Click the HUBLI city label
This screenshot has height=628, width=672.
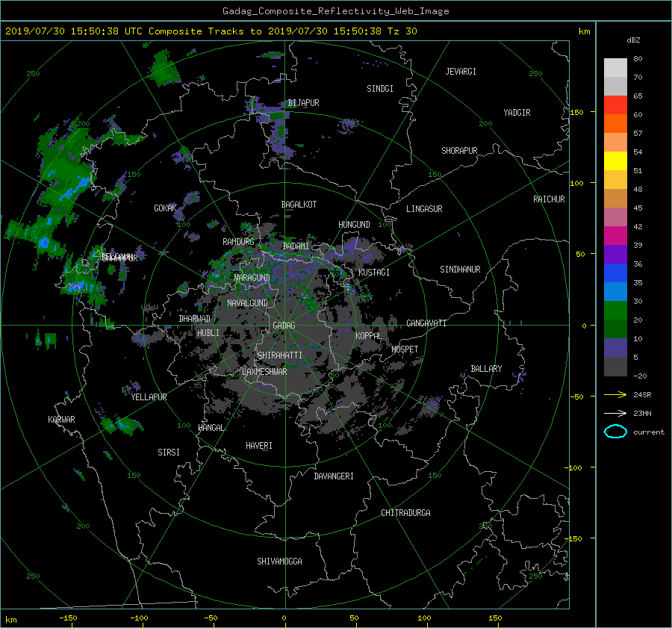point(208,332)
